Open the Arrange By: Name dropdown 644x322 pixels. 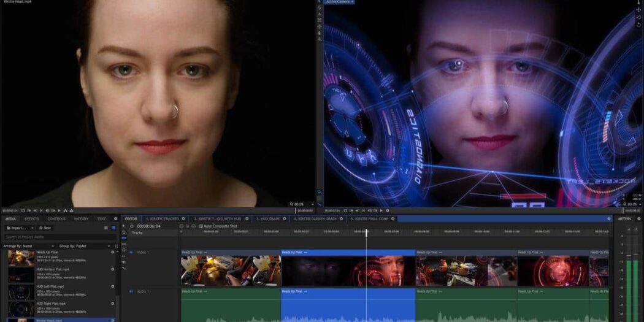click(x=29, y=246)
